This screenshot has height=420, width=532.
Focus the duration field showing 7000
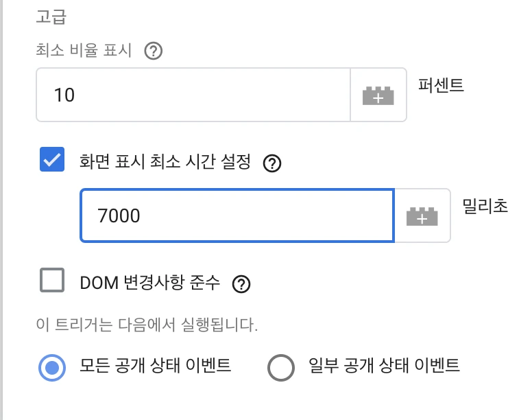click(237, 215)
